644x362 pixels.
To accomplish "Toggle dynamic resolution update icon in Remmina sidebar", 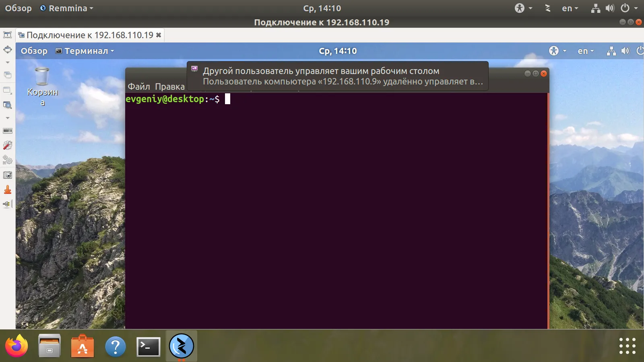I will coord(7,90).
